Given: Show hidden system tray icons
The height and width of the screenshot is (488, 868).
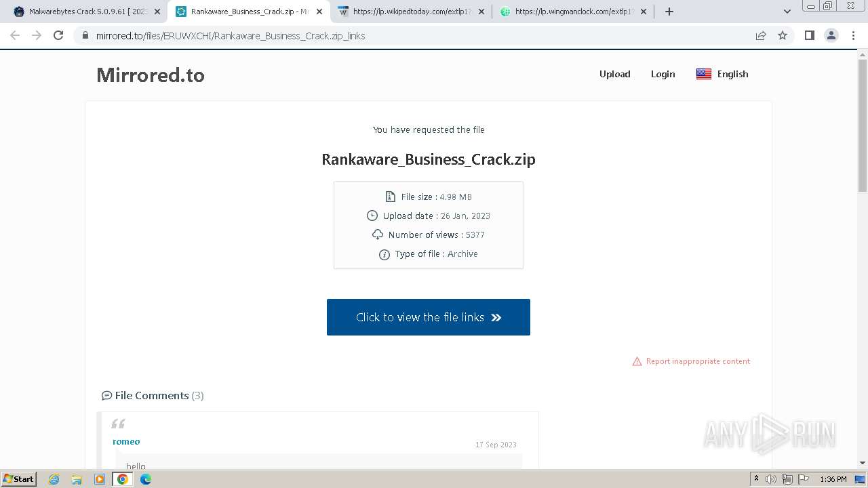Looking at the screenshot, I should pos(757,479).
